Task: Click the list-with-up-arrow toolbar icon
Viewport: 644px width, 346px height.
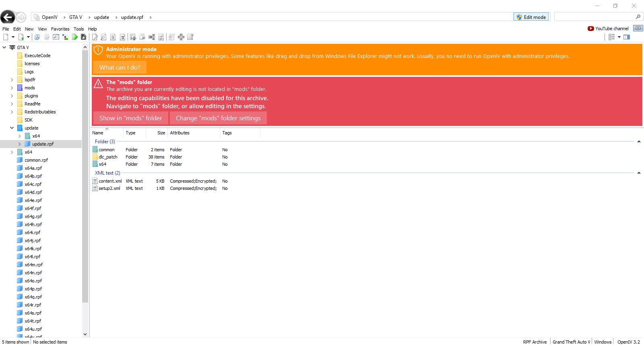Action: coord(133,37)
